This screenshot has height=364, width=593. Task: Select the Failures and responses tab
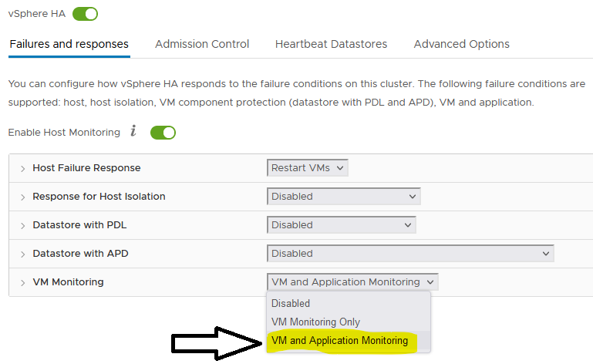tap(69, 44)
